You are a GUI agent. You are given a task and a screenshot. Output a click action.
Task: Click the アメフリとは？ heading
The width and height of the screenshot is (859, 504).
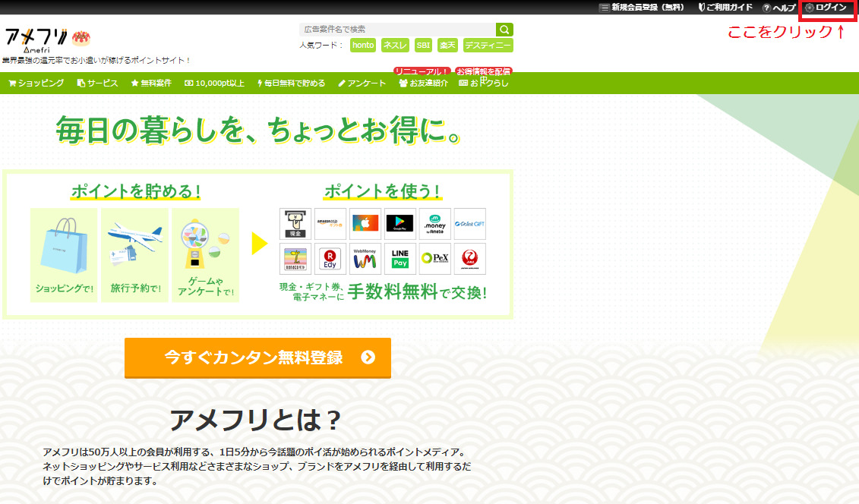(255, 421)
